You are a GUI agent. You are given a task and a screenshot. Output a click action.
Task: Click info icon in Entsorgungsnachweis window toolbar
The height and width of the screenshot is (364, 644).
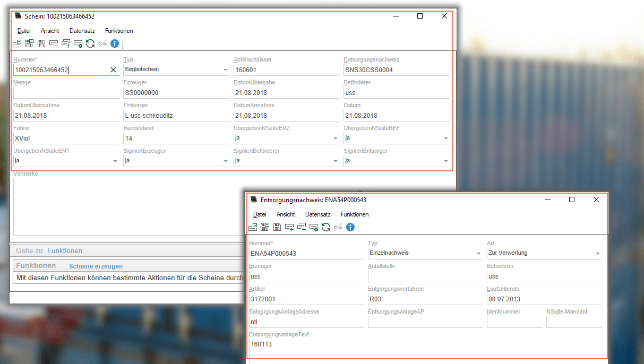(350, 228)
